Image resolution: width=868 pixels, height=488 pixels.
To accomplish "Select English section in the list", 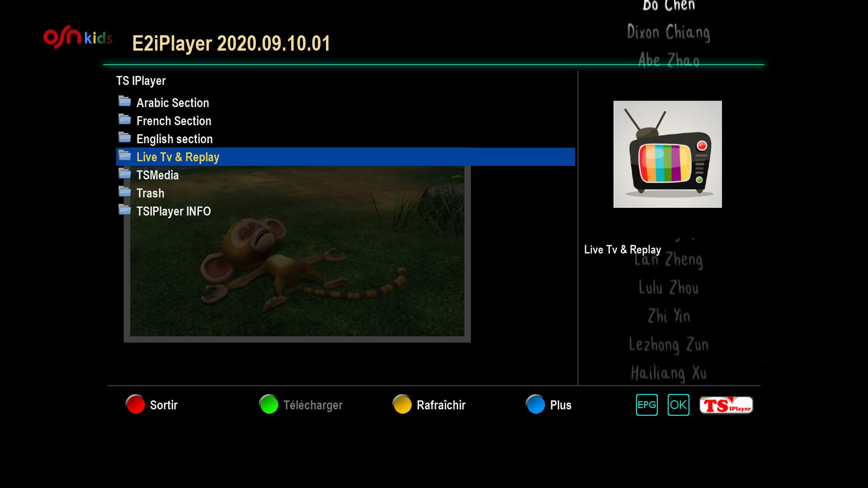I will click(x=175, y=139).
